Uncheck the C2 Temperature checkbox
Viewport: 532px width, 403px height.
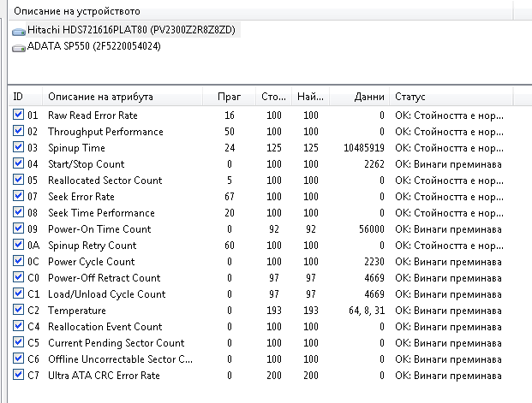[18, 310]
